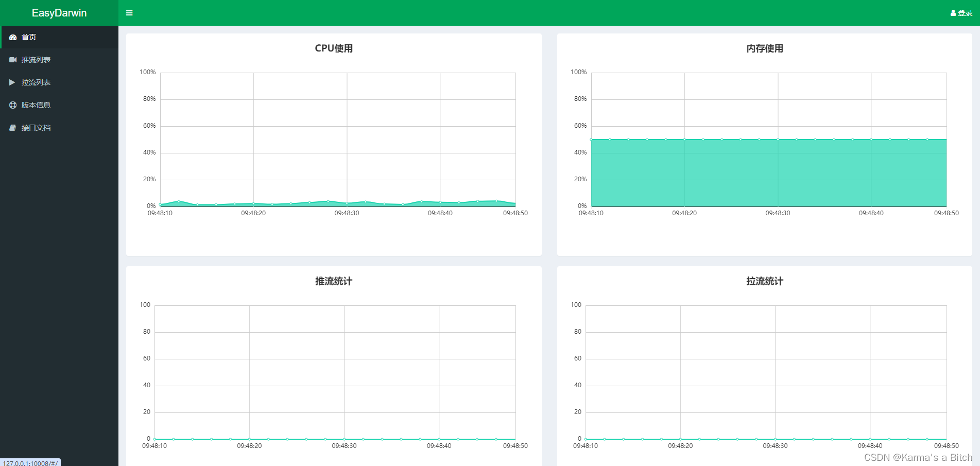Click the EasyDarwin logo title
The image size is (980, 466).
pyautogui.click(x=59, y=13)
